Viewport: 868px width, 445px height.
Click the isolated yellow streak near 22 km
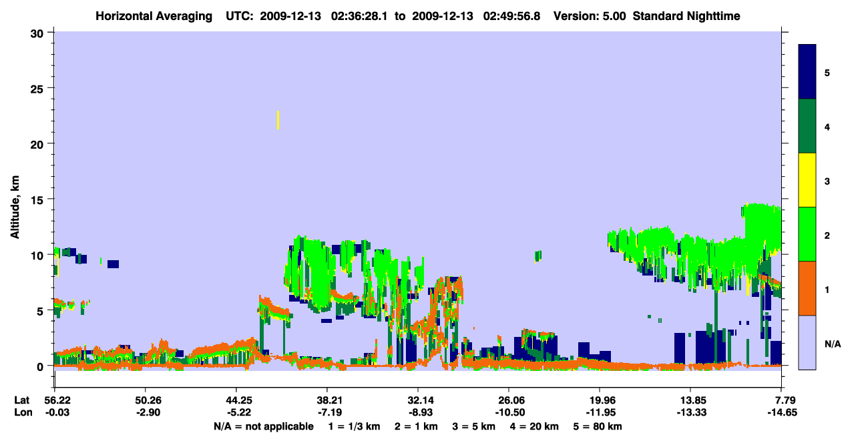click(x=278, y=120)
